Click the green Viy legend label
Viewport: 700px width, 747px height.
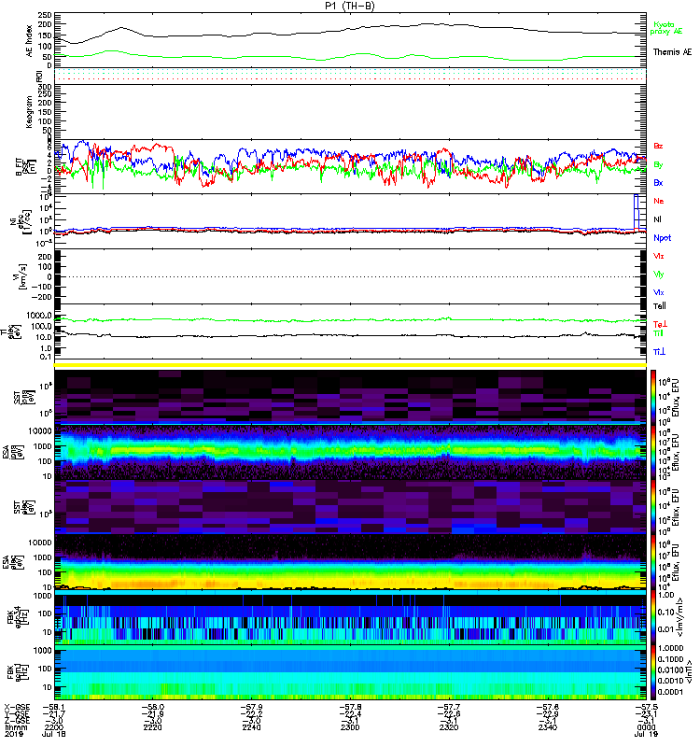click(x=658, y=275)
